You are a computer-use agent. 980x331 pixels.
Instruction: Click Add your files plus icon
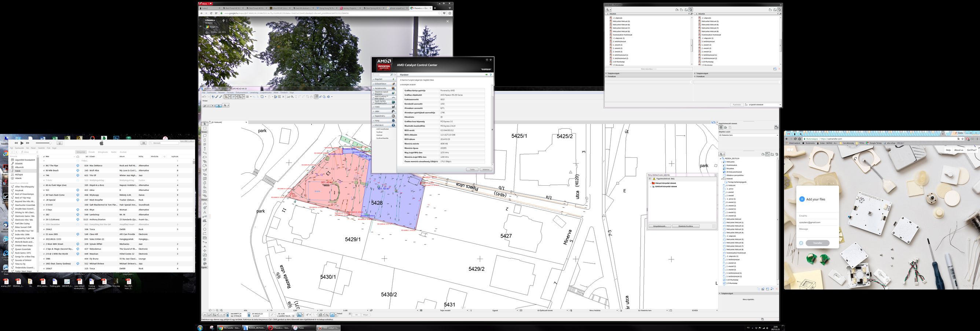[802, 199]
